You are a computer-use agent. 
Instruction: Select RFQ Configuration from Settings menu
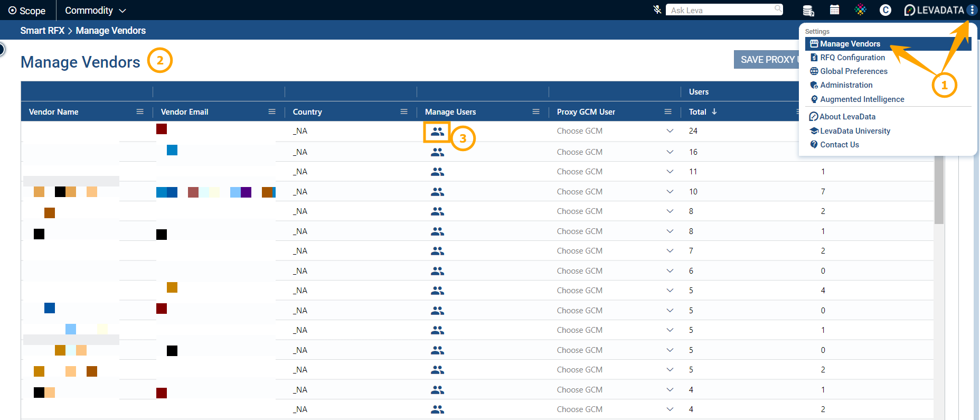[852, 58]
